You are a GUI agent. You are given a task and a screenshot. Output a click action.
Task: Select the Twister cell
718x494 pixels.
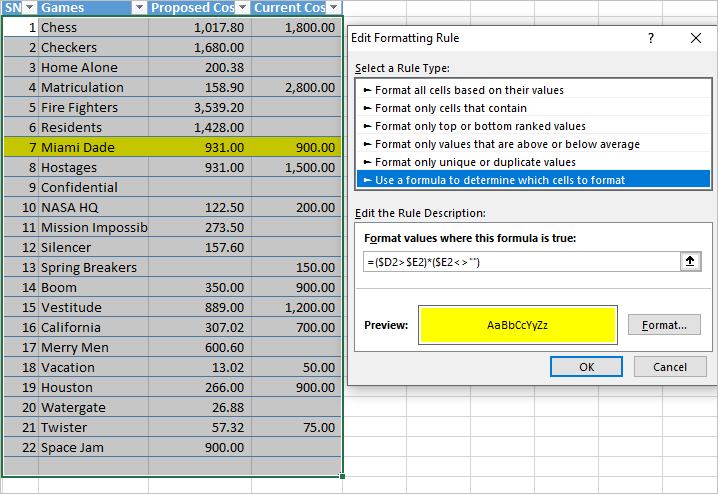pos(93,427)
